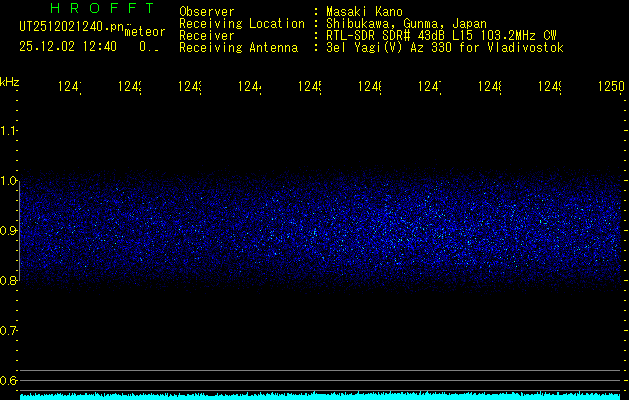Click the 1.0 kHz frequency axis label
The width and height of the screenshot is (629, 400).
tap(9, 181)
